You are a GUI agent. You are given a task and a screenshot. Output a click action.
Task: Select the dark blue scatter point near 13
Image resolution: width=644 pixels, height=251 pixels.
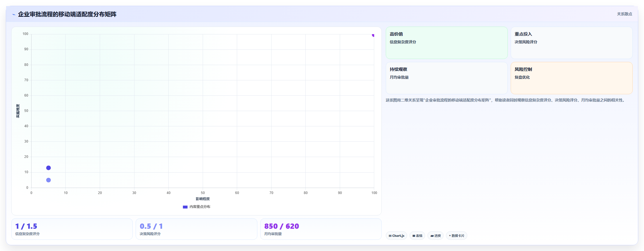(x=49, y=168)
